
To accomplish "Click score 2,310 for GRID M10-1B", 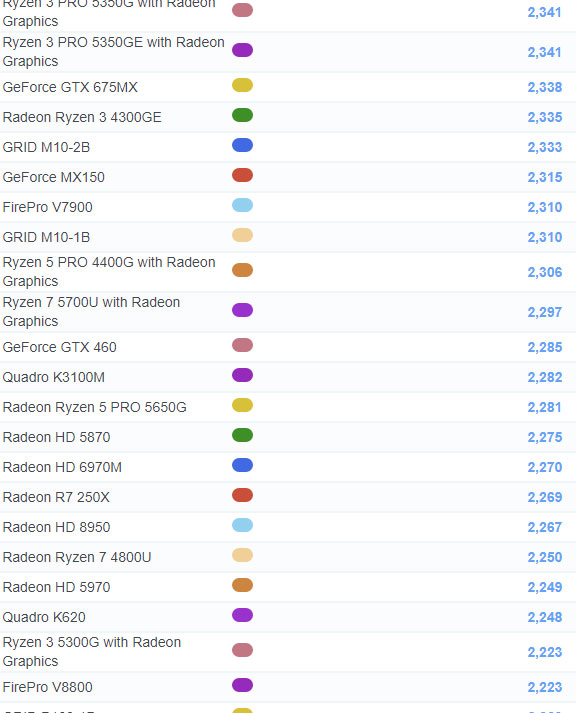I will click(545, 237).
